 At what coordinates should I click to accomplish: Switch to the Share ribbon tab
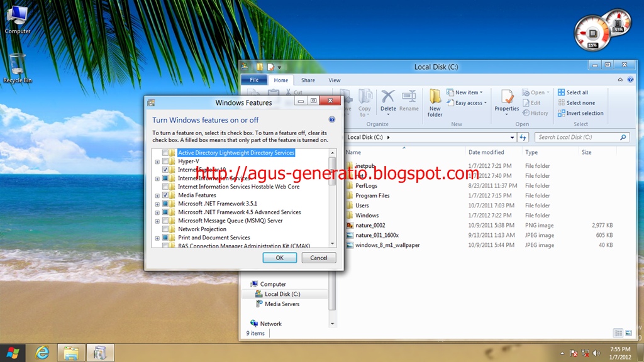click(x=308, y=80)
